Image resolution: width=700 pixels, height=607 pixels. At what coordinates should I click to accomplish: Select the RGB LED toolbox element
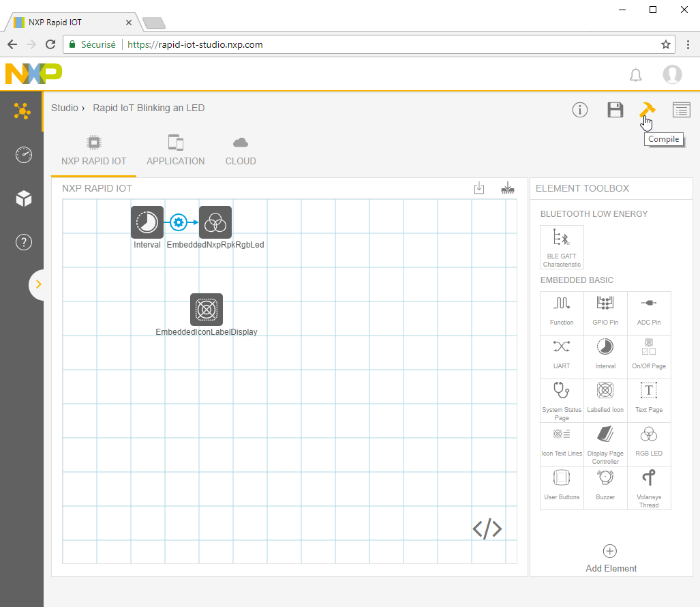[x=649, y=443]
